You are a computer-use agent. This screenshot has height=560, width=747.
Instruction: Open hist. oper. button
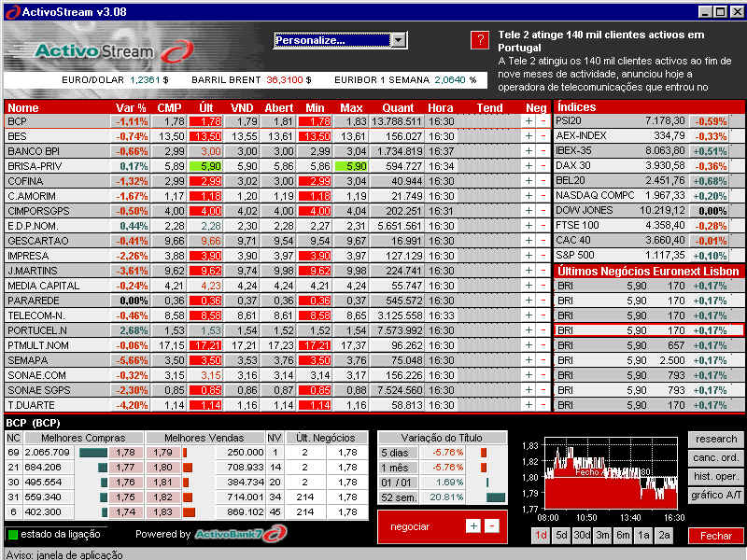715,476
